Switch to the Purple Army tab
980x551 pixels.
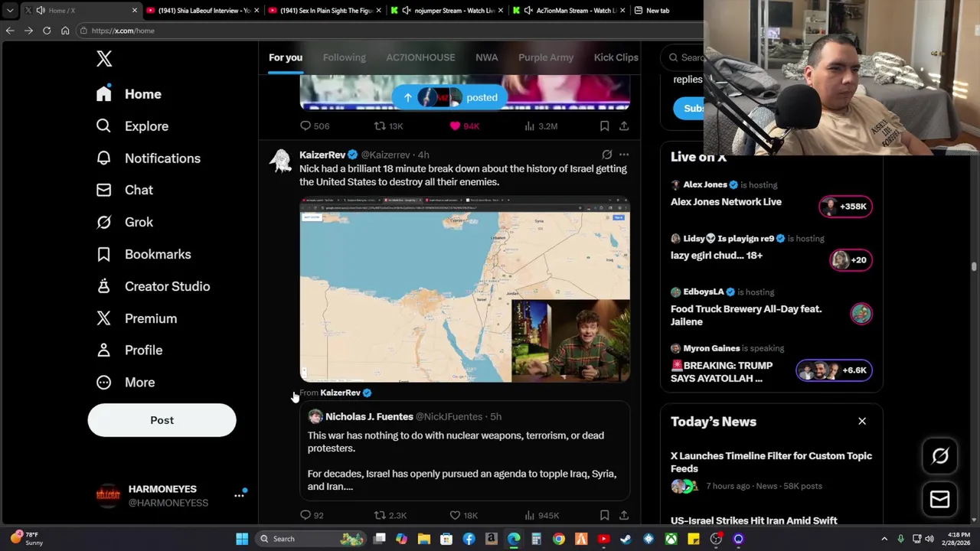click(546, 57)
